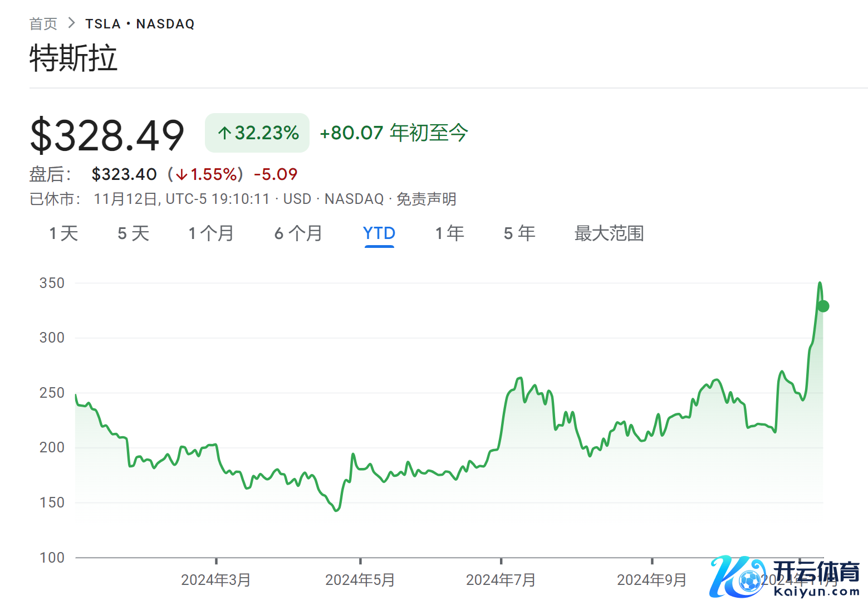Click the Kaiyun K logo icon
Image resolution: width=868 pixels, height=610 pixels.
pyautogui.click(x=735, y=577)
